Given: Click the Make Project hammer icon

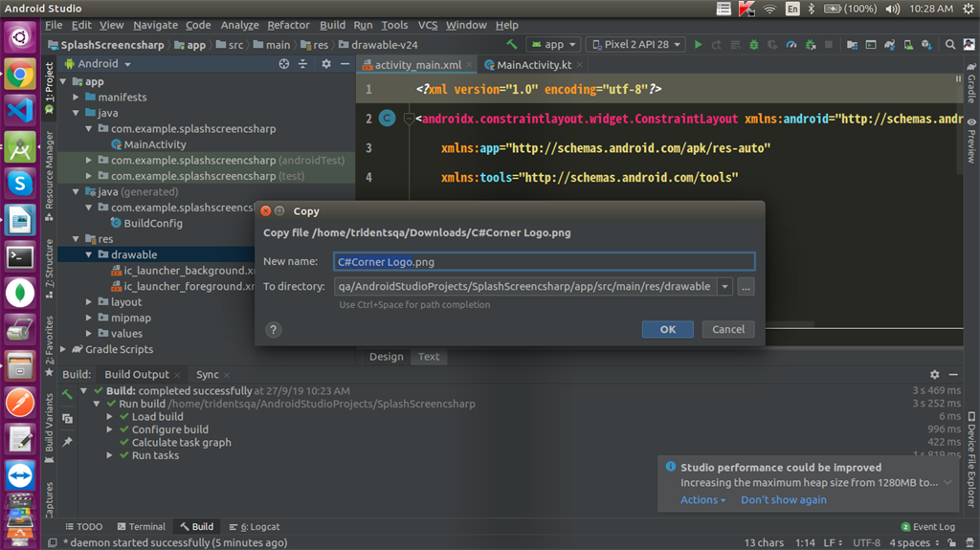Looking at the screenshot, I should [513, 44].
